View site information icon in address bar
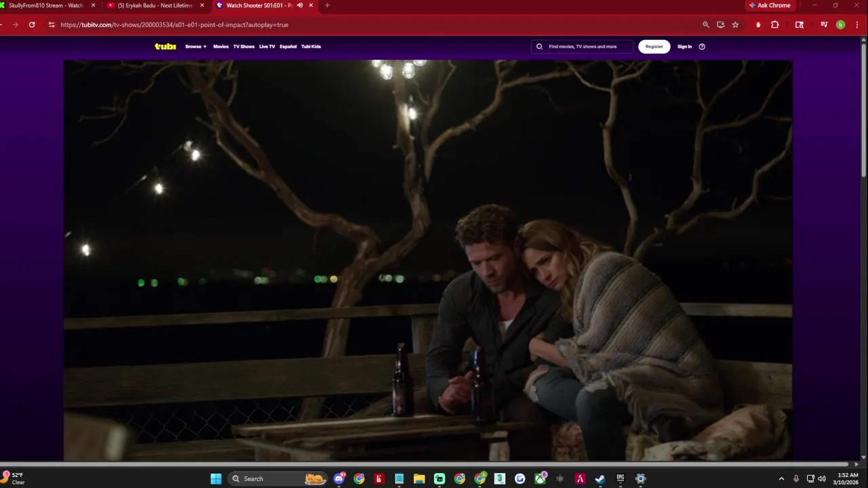This screenshot has width=868, height=488. coord(52,24)
